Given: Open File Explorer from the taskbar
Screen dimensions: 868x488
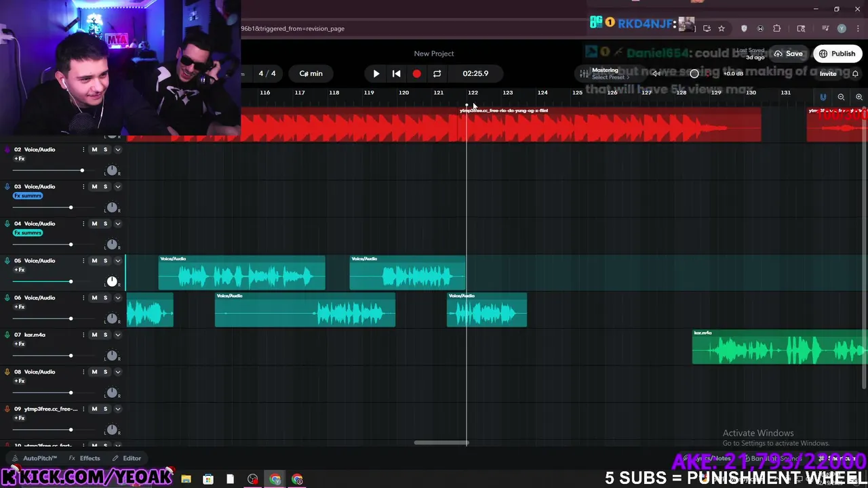Looking at the screenshot, I should tap(186, 479).
